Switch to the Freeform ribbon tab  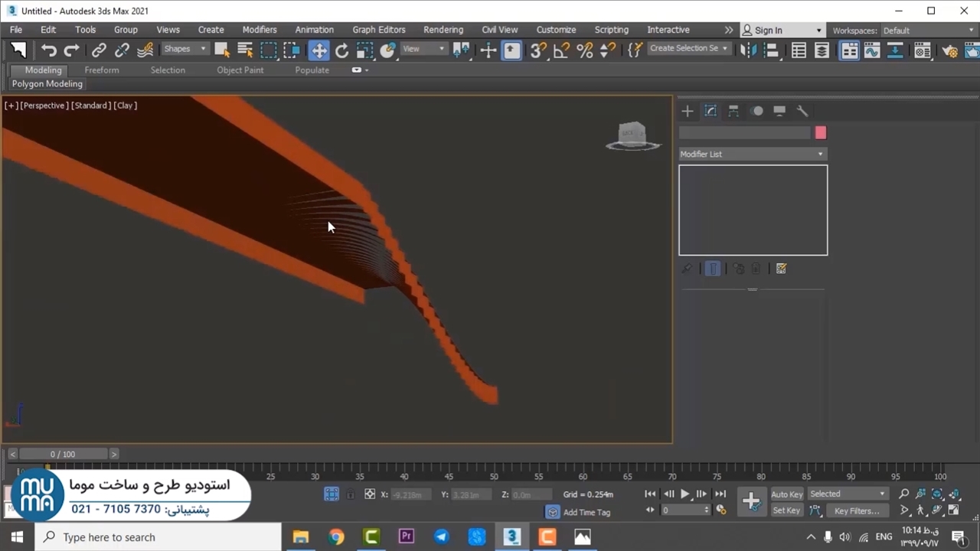click(x=102, y=70)
